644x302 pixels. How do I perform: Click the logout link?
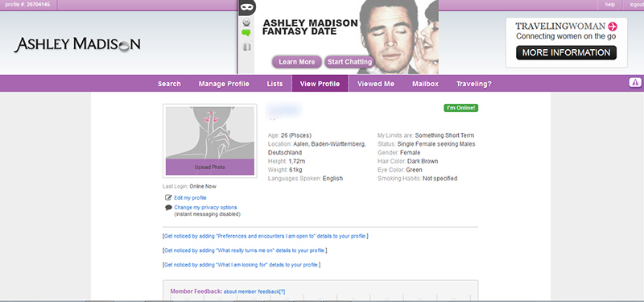[x=637, y=5]
